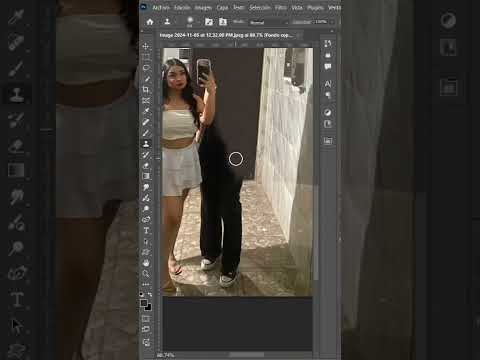Open the Capa menu
The image size is (480, 360).
click(x=222, y=7)
